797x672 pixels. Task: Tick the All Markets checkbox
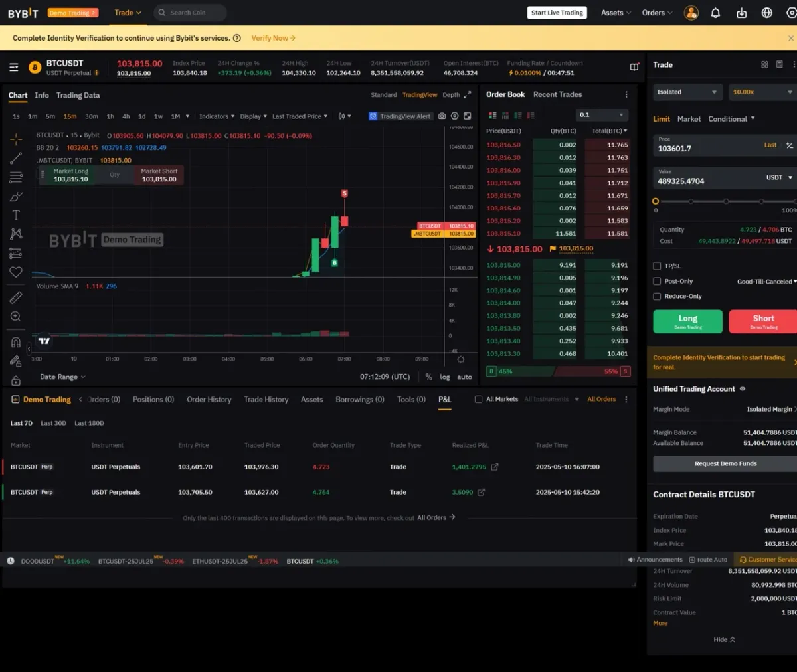pos(478,399)
